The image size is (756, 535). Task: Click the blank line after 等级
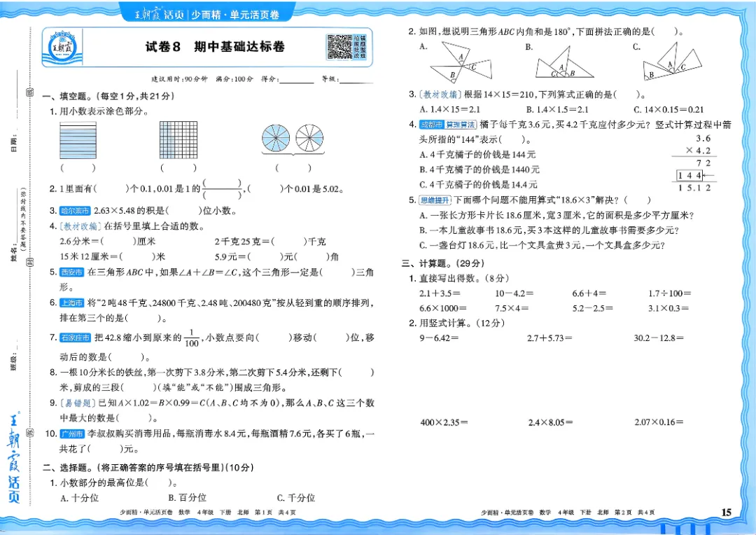356,80
